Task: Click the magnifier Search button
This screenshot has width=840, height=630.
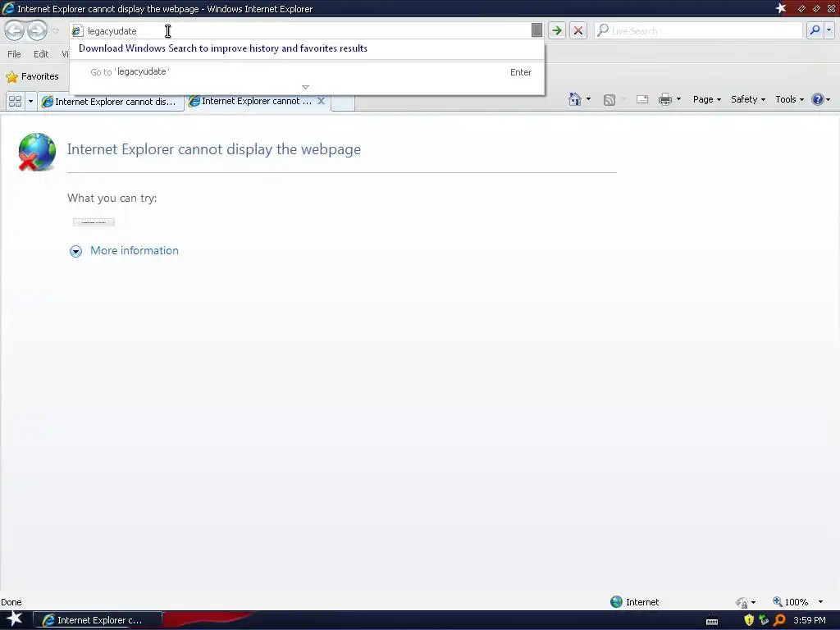Action: 815,30
